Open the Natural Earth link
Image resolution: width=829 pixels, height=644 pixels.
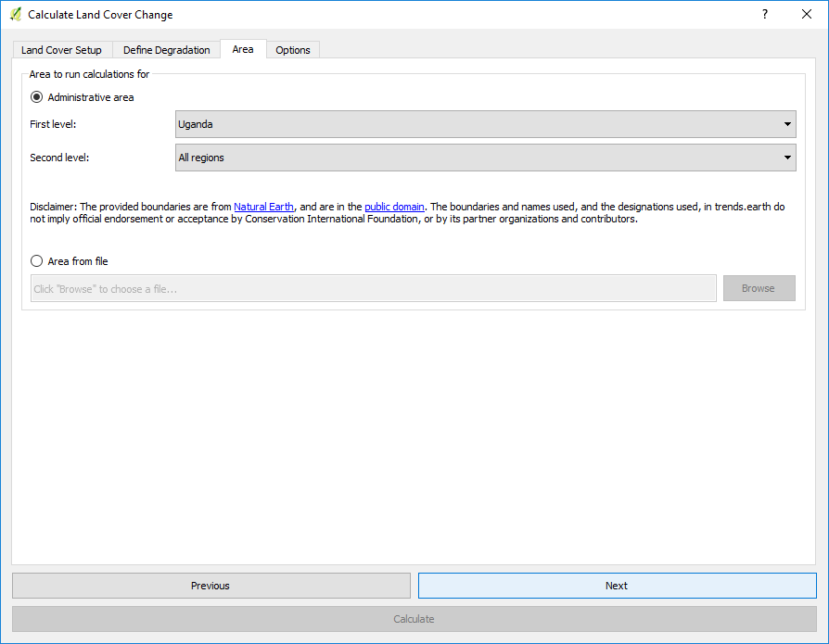[263, 207]
